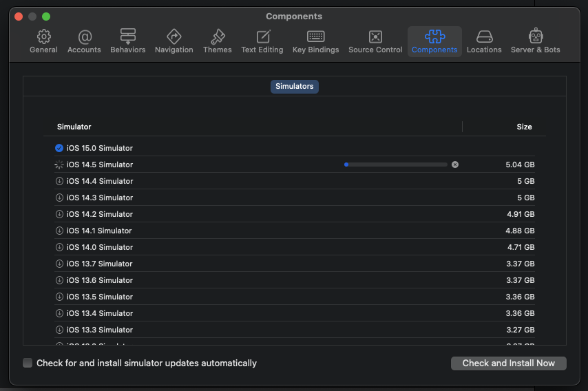Download the iOS 13.3 Simulator

[59, 330]
